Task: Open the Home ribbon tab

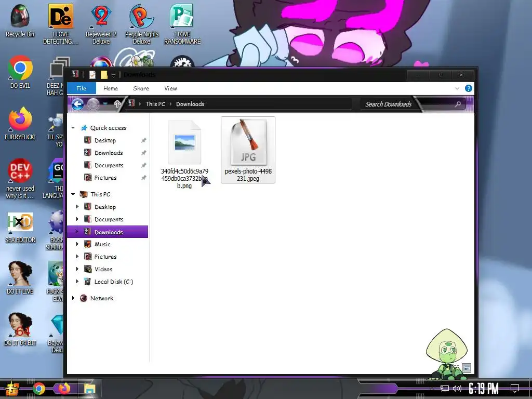Action: pyautogui.click(x=111, y=88)
